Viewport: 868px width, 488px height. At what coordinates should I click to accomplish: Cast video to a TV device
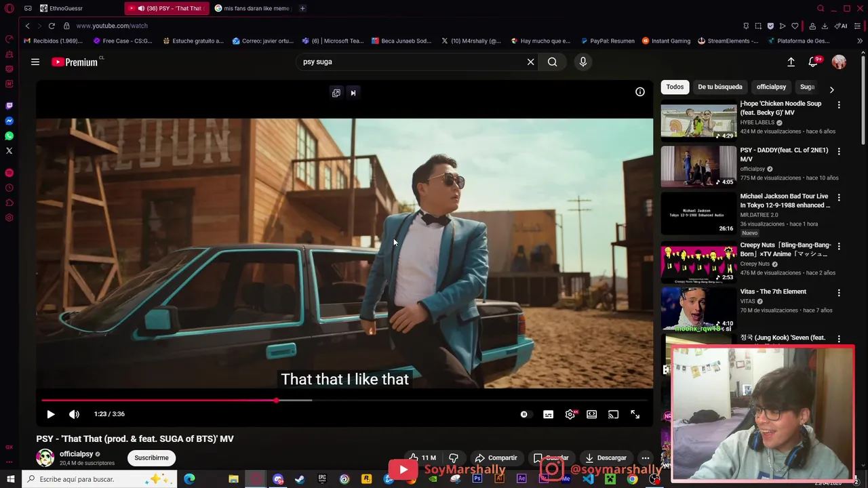point(614,414)
